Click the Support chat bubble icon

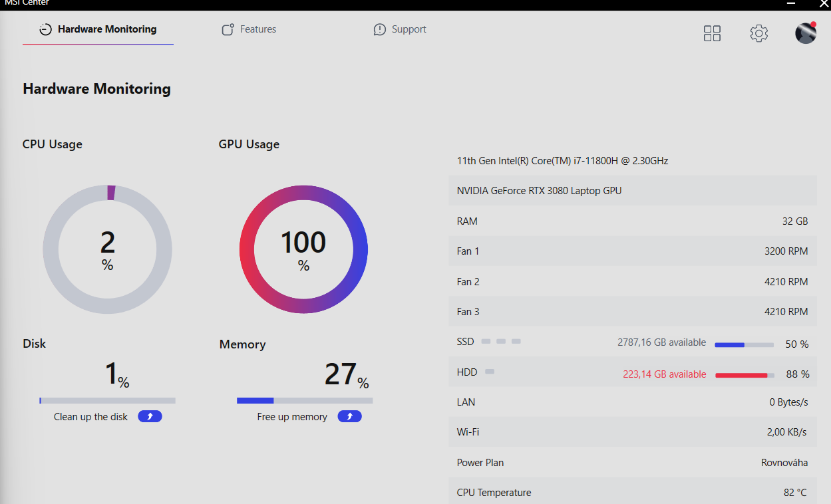[380, 30]
